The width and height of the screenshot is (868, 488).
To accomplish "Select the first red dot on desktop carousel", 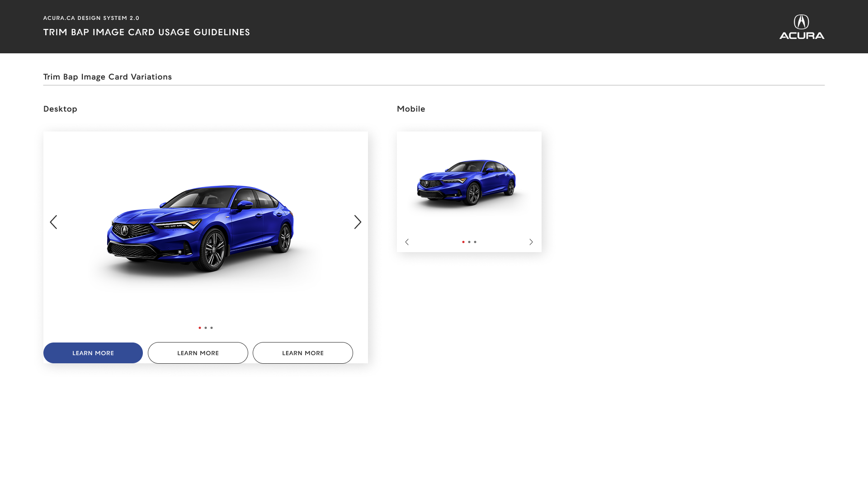I will pyautogui.click(x=200, y=328).
